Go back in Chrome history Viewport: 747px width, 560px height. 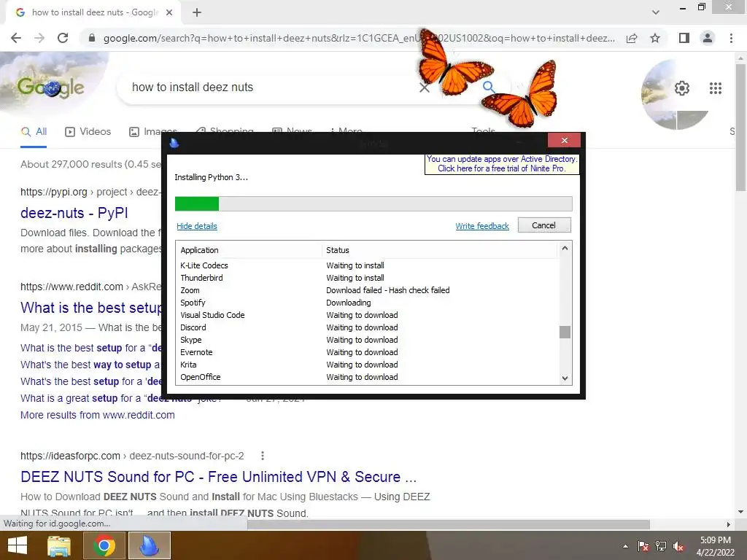click(x=16, y=38)
